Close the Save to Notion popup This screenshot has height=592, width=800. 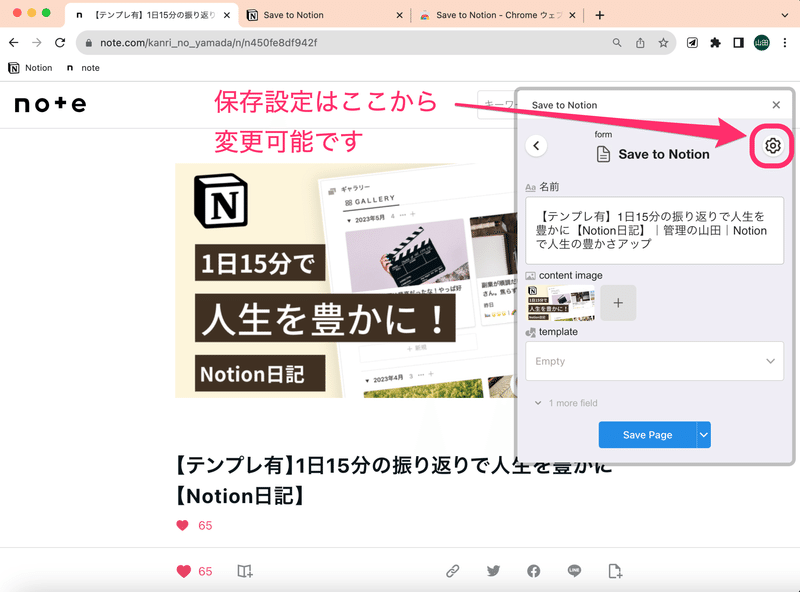point(776,105)
